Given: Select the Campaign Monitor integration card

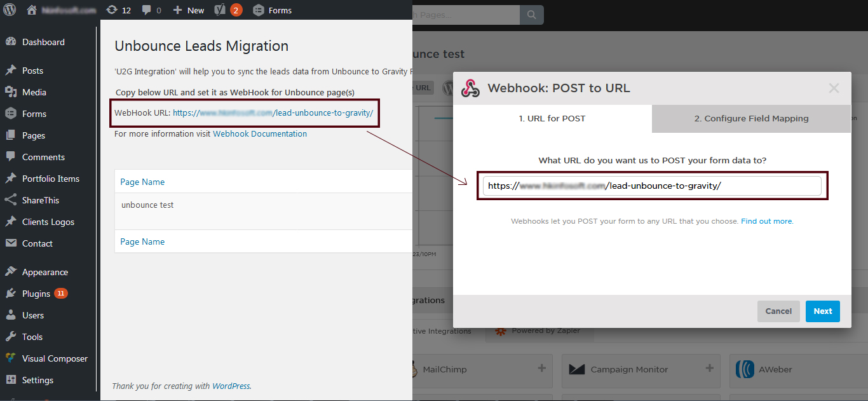Looking at the screenshot, I should click(x=641, y=371).
